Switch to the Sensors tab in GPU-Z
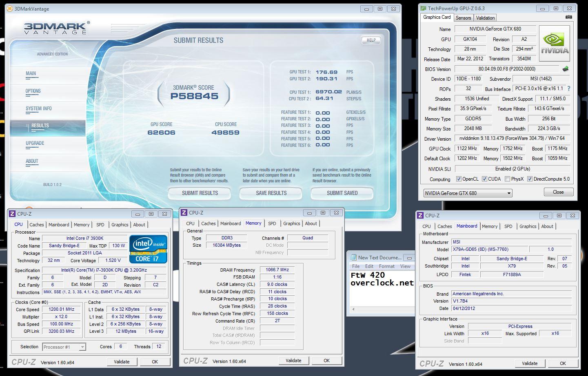Image resolution: width=588 pixels, height=376 pixels. [463, 18]
